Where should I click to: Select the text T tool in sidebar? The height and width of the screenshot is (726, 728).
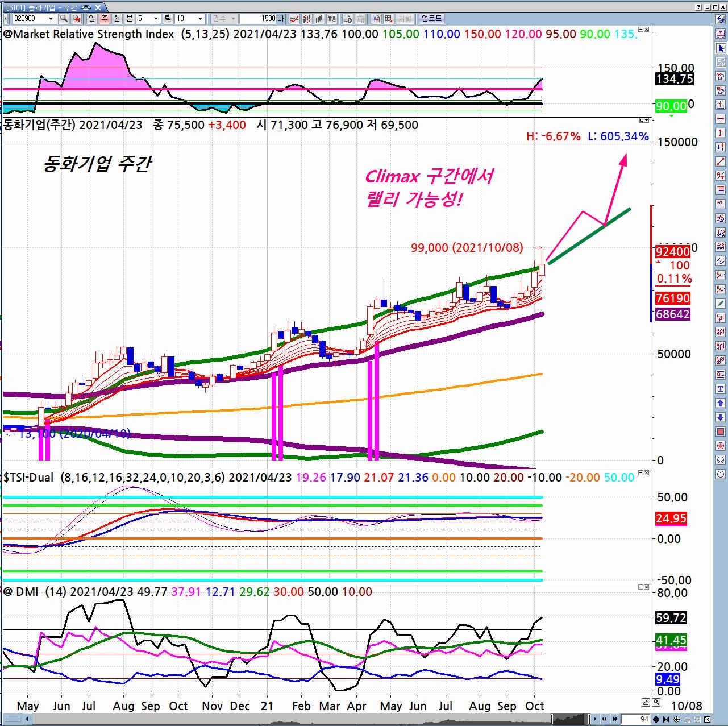[721, 389]
